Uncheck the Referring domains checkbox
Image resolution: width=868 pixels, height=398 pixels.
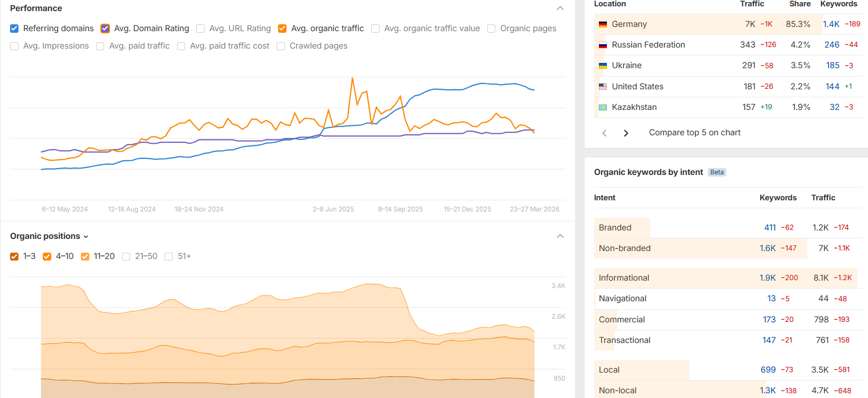[14, 29]
